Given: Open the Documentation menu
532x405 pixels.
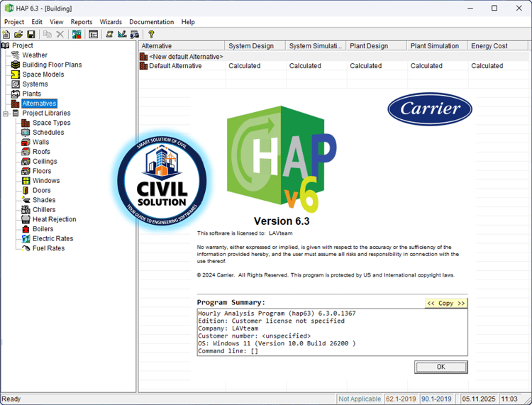Looking at the screenshot, I should [151, 22].
